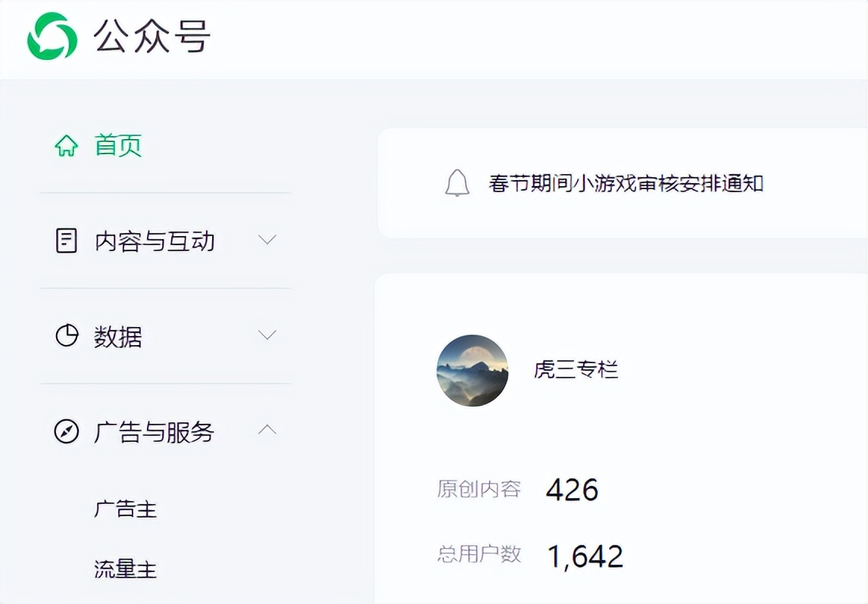Click the 内容与互动 label text

point(156,240)
